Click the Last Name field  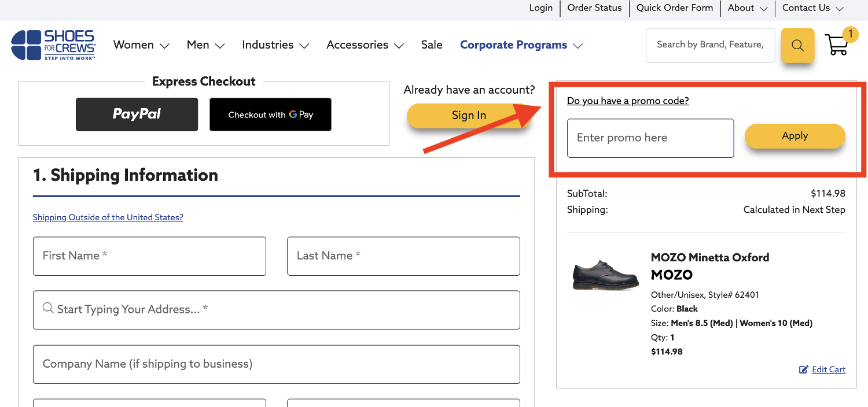[x=404, y=256]
